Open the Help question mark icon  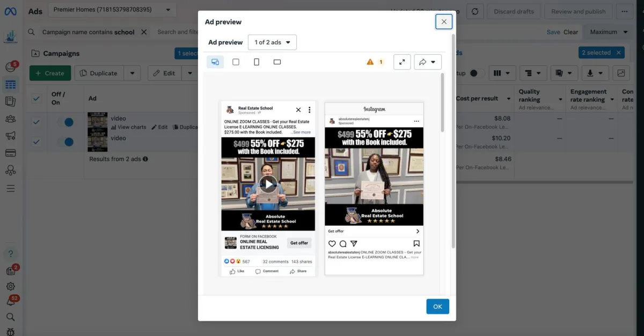point(11,253)
